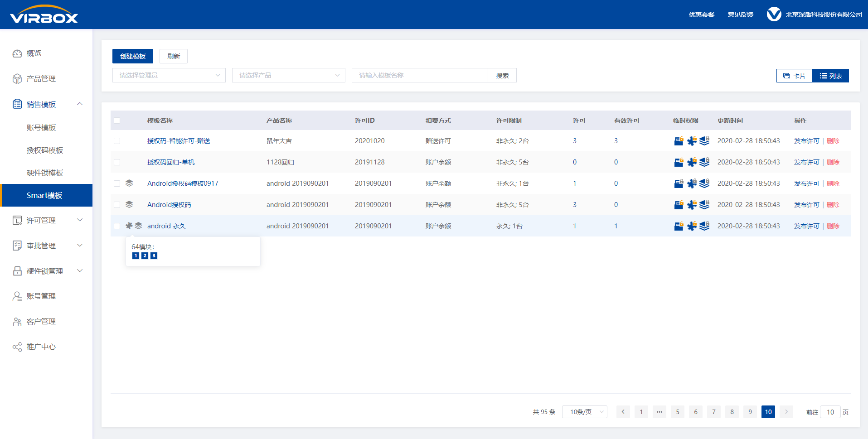Click data-area lock icon in Android授权码模板0917 row
Image resolution: width=868 pixels, height=439 pixels.
(679, 183)
